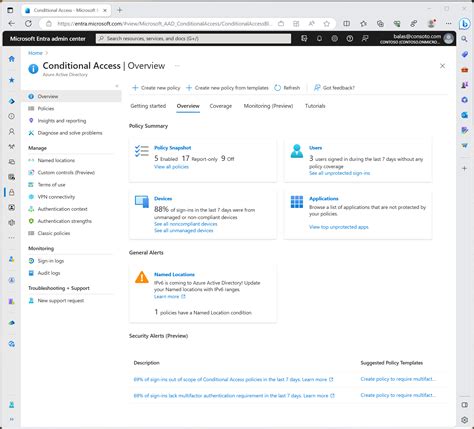
Task: Click the Policy Snapshot checklist icon
Action: 142,151
